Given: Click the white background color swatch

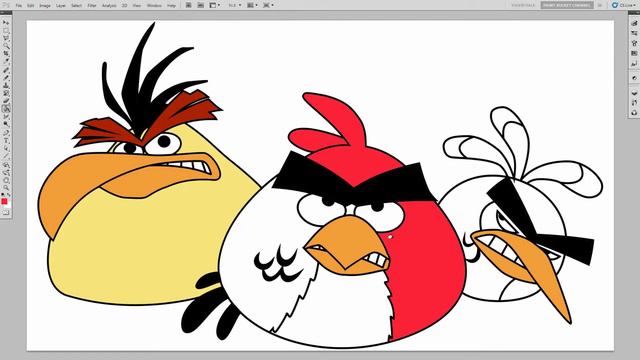Looking at the screenshot, I should pyautogui.click(x=9, y=205).
